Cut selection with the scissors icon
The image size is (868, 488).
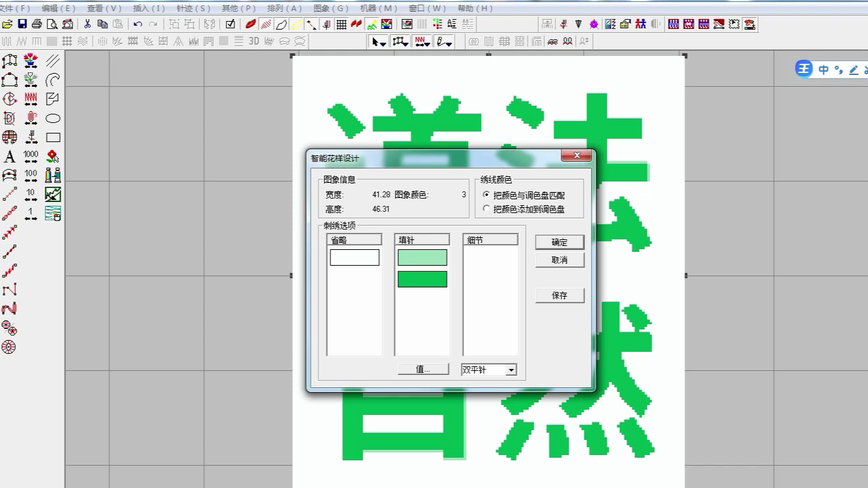(87, 24)
